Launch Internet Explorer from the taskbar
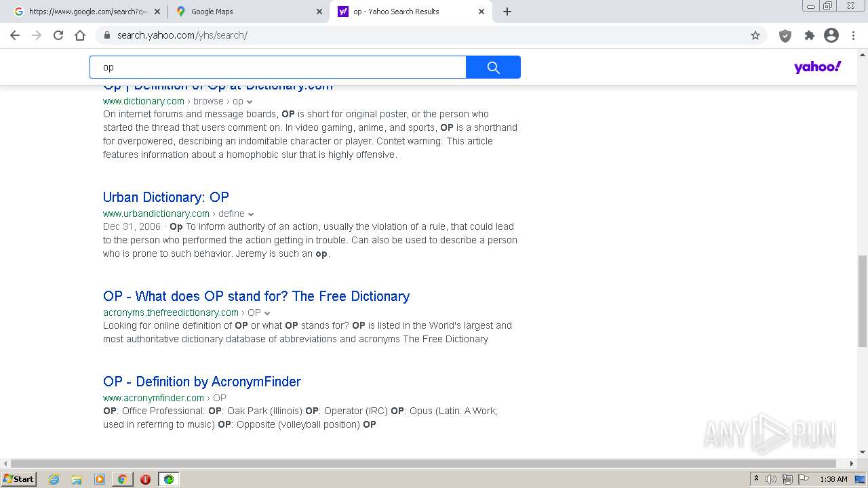The height and width of the screenshot is (488, 868). point(54,479)
